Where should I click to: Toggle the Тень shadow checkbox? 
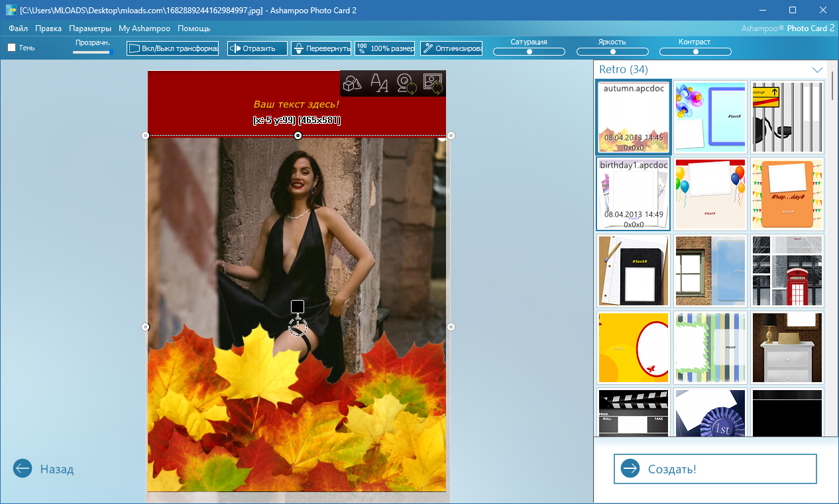[x=11, y=48]
